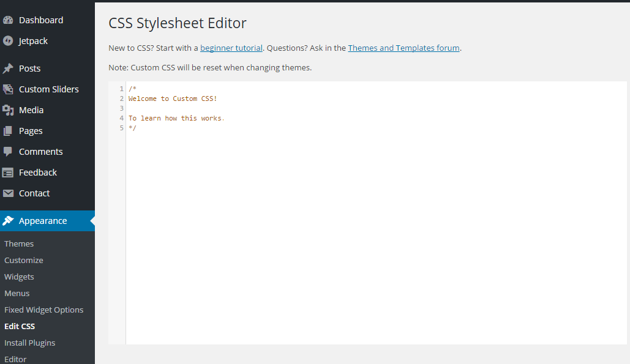Screen dimensions: 630x364
Task: Open Editor submenu item
Action: pyautogui.click(x=15, y=359)
